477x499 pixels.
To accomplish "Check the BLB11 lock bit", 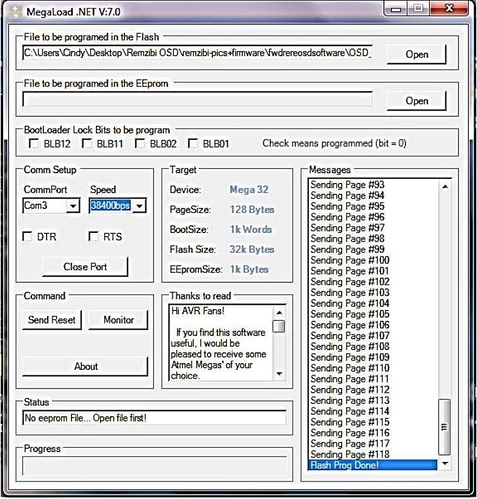I will tap(87, 144).
